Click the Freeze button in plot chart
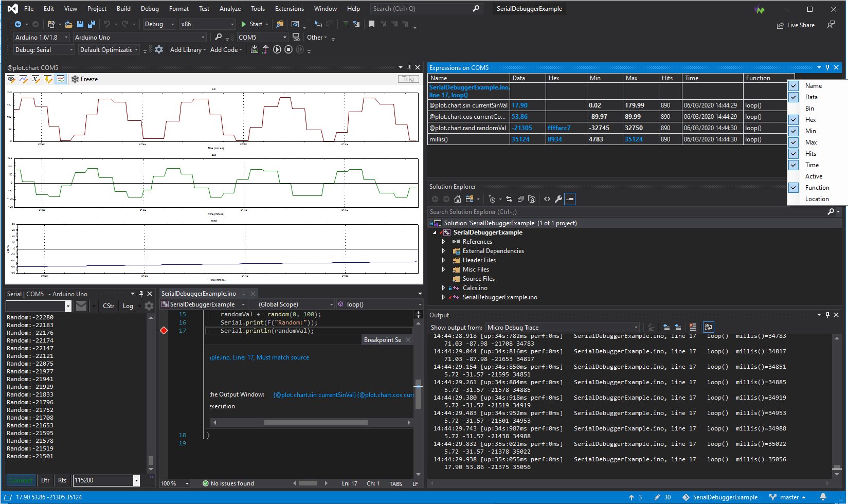Viewport: 848px width, 504px height. pos(85,79)
